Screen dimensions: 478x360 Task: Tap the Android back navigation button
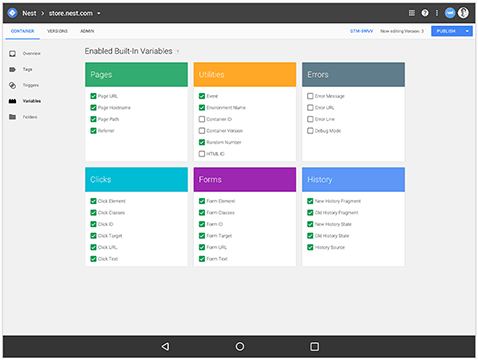[165, 346]
